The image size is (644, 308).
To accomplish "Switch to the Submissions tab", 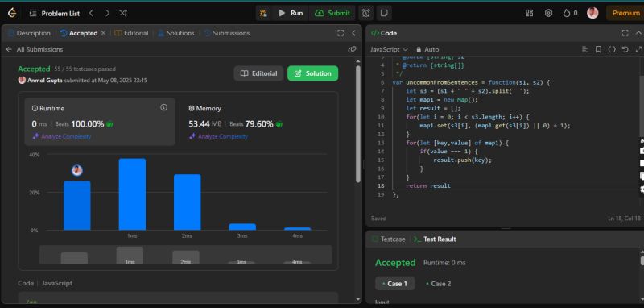I will (227, 33).
